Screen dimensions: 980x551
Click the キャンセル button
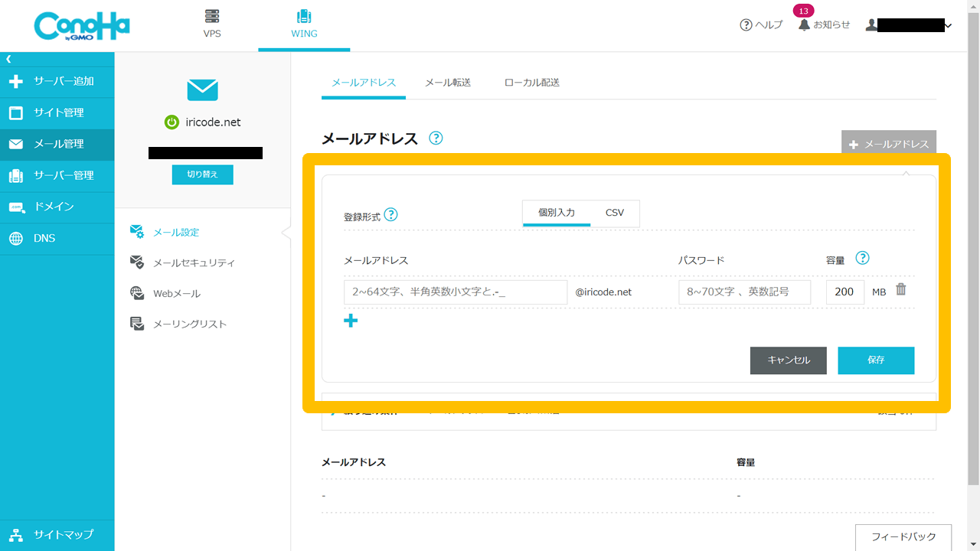788,360
